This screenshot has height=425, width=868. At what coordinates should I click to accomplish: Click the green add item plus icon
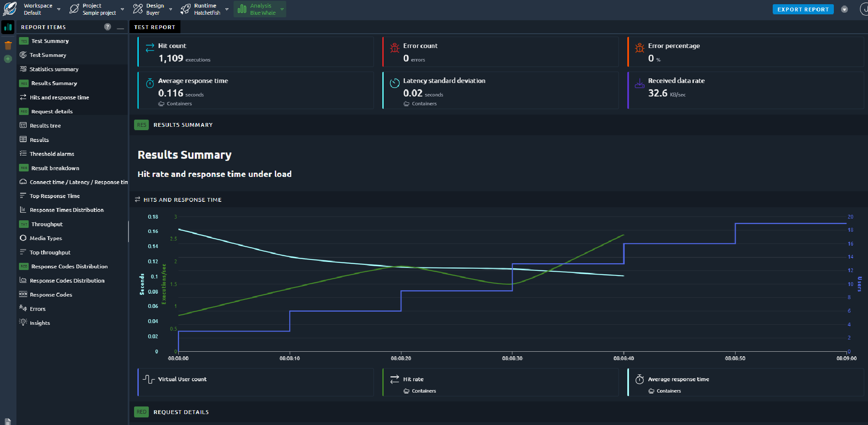(8, 59)
